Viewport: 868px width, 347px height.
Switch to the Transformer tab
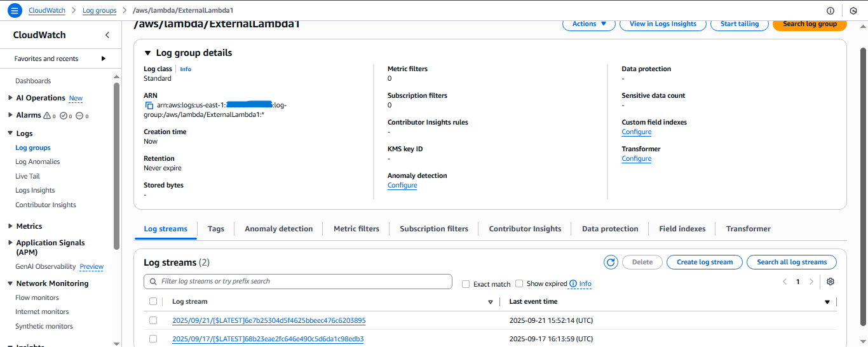749,229
